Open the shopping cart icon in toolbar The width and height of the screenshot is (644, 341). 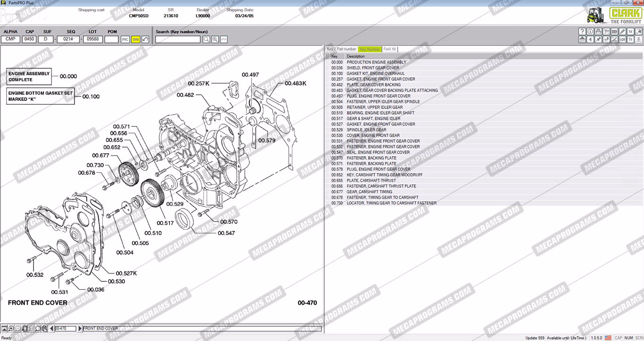(606, 32)
